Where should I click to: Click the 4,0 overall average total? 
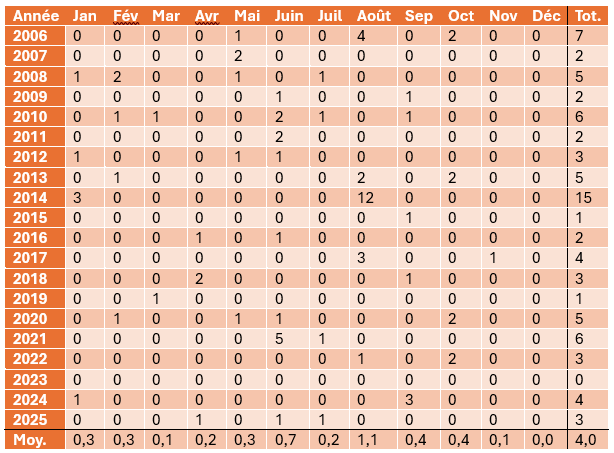click(x=587, y=440)
